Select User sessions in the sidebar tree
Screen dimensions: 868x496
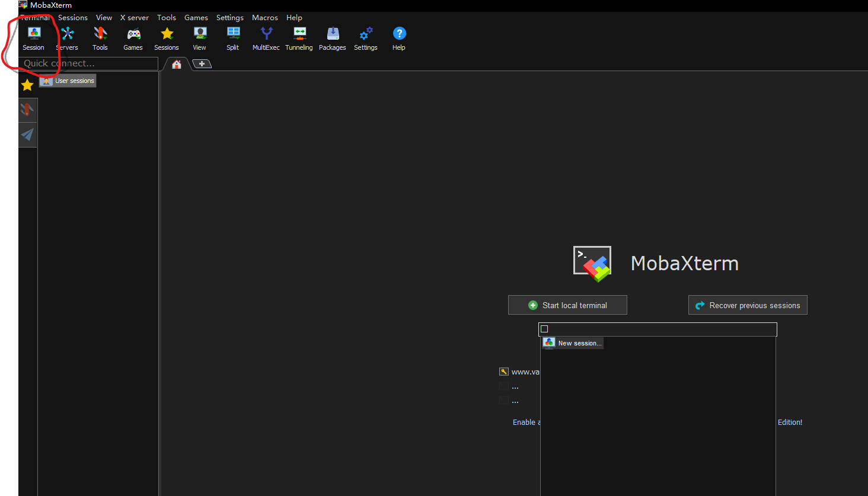tap(68, 81)
